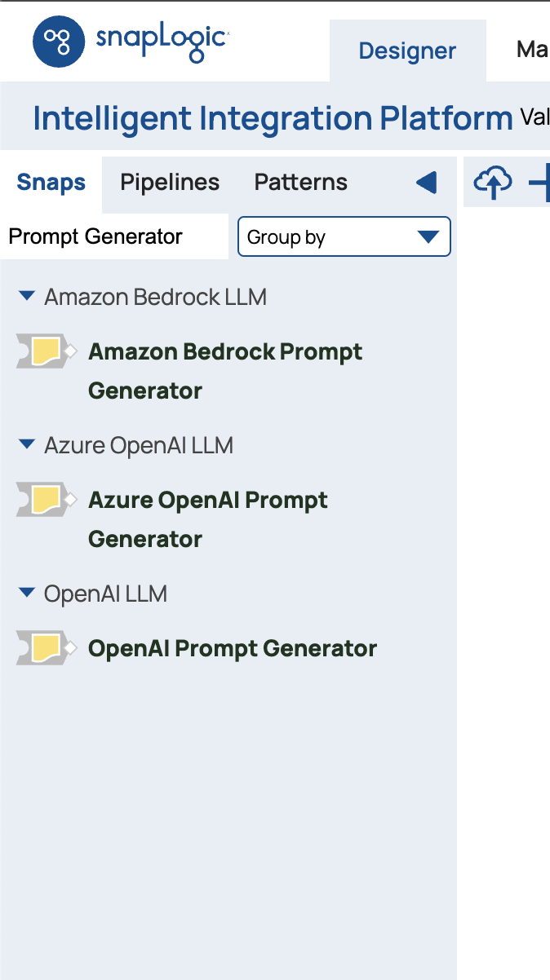The width and height of the screenshot is (550, 980).
Task: Click the Prompt Generator search field
Action: point(114,236)
